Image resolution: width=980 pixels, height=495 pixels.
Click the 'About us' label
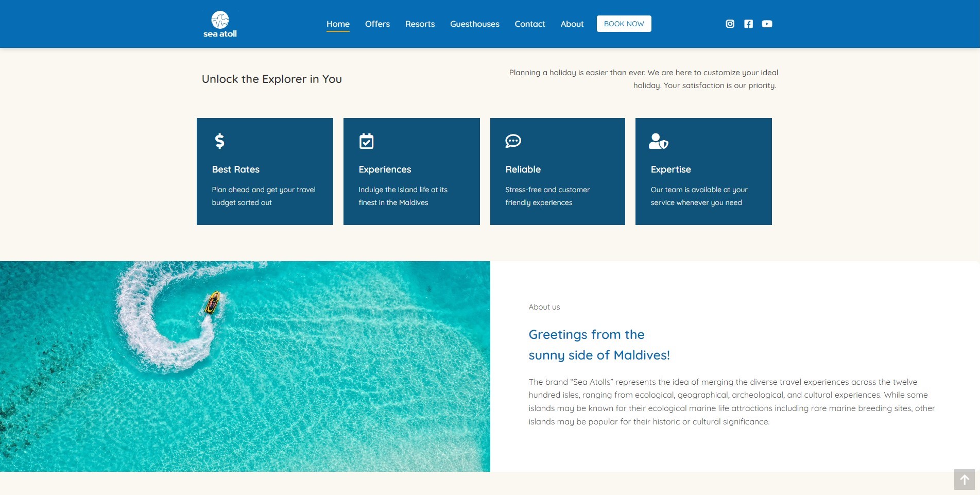click(x=544, y=307)
